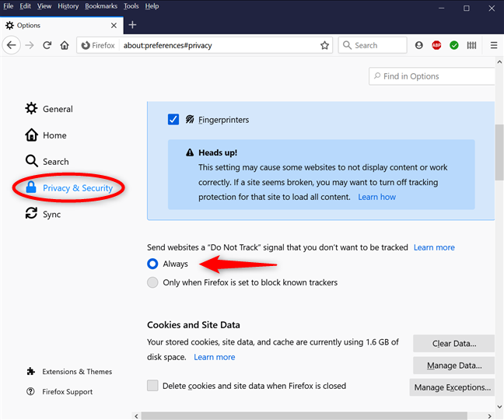Select Only when Firefox blocks known trackers
Viewport: 504px width, 420px height.
click(152, 282)
